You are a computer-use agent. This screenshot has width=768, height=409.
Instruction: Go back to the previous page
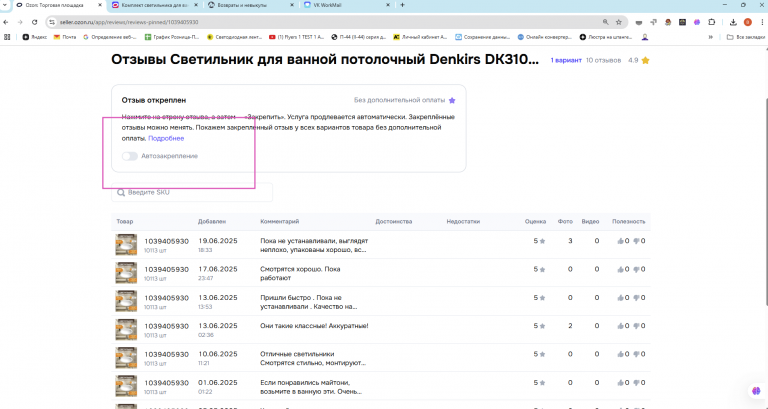click(6, 22)
